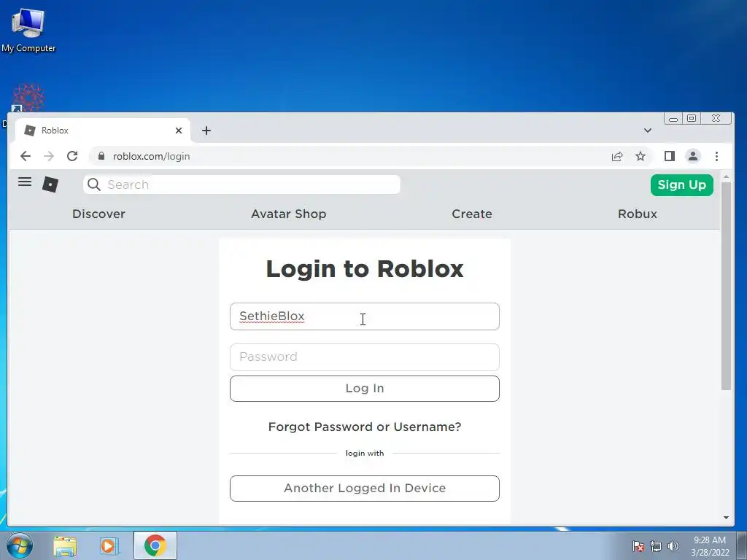Viewport: 747px width, 560px height.
Task: Focus the username field containing SethieBlox
Action: (x=365, y=316)
